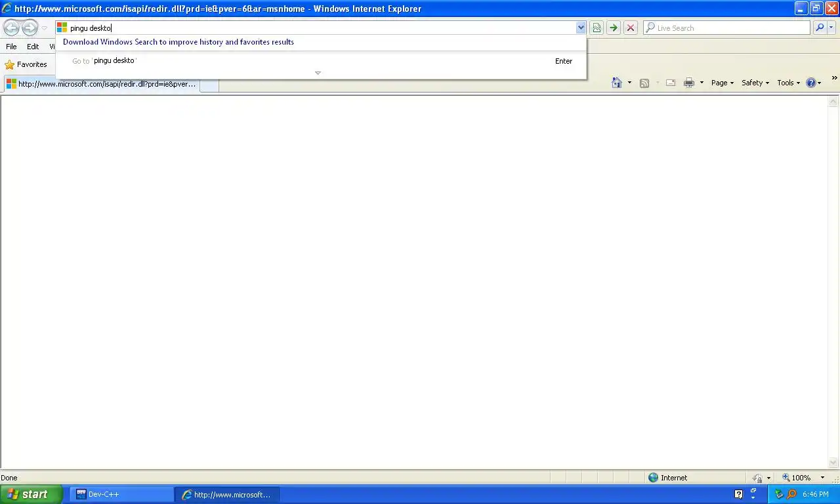Open the dropdown next to the security lock icon
The width and height of the screenshot is (840, 504).
[768, 478]
